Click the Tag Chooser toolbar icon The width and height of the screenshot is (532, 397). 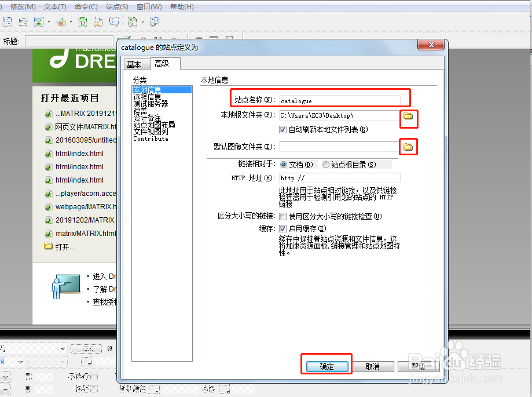[155, 22]
